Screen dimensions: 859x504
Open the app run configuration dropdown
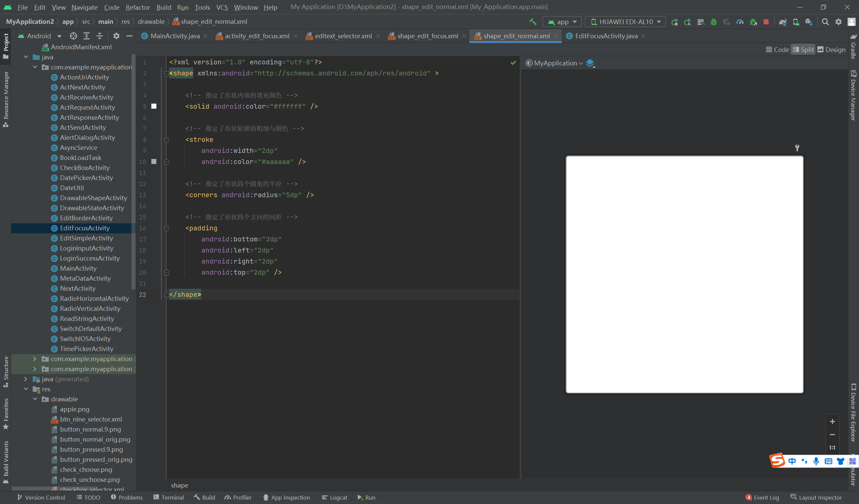coord(562,22)
